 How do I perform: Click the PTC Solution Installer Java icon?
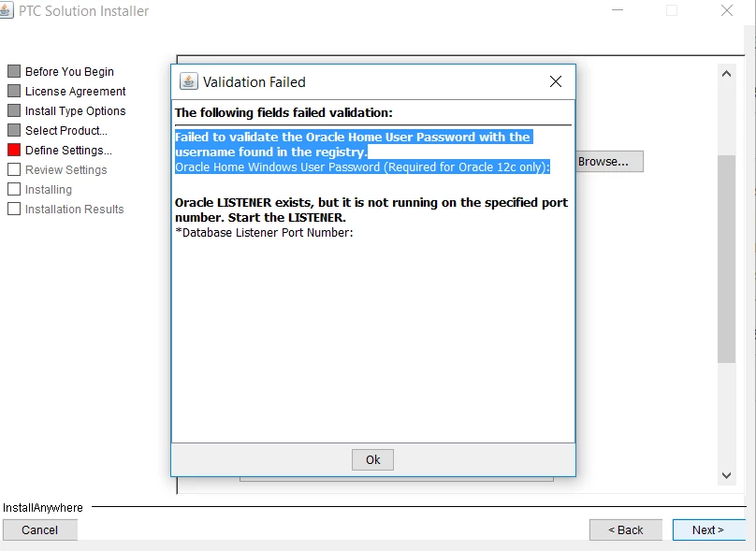tap(6, 10)
